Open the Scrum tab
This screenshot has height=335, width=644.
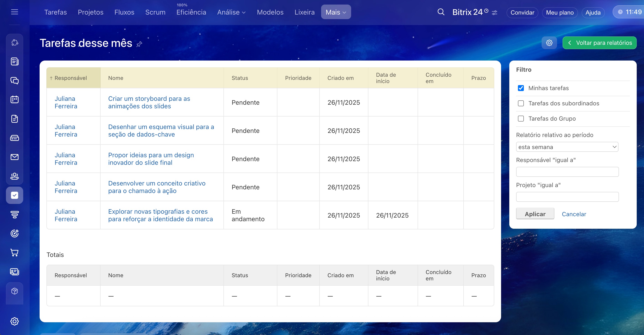coord(155,12)
